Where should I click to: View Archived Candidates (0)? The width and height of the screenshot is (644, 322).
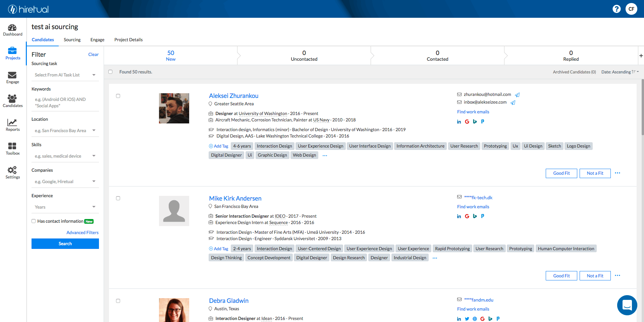(574, 72)
